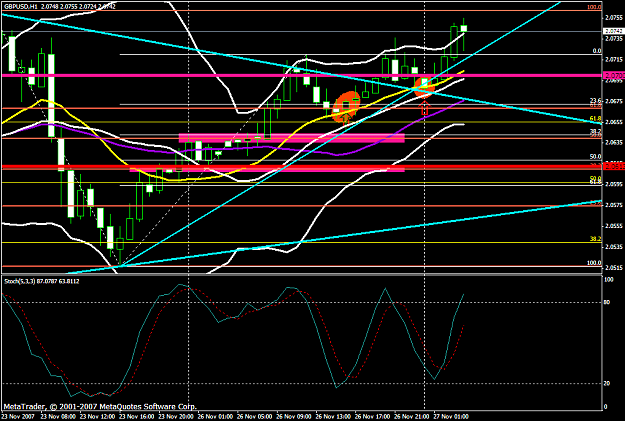Click the 100 level on Stochastic scale
The image size is (625, 421).
click(609, 280)
